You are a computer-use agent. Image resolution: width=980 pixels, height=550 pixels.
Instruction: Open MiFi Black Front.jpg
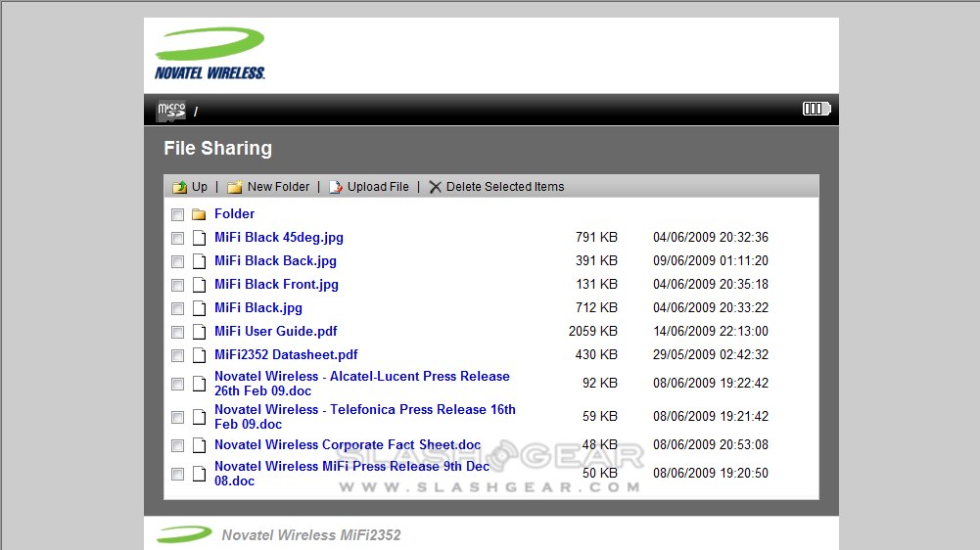click(276, 285)
